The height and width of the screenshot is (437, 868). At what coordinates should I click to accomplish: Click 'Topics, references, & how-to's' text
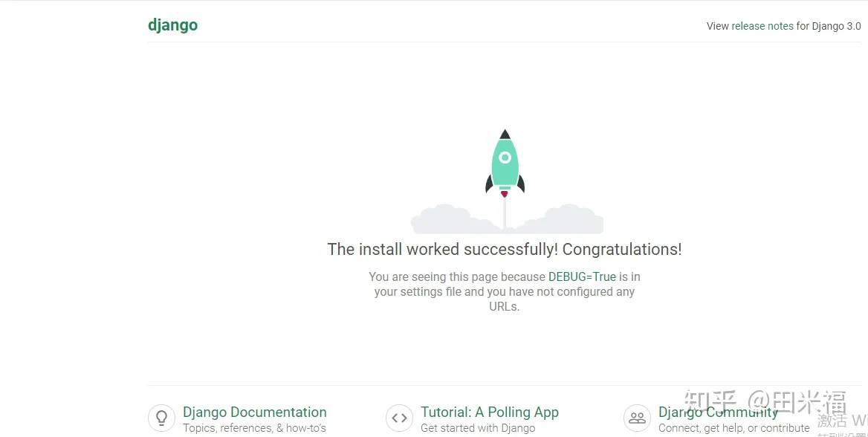pyautogui.click(x=254, y=428)
